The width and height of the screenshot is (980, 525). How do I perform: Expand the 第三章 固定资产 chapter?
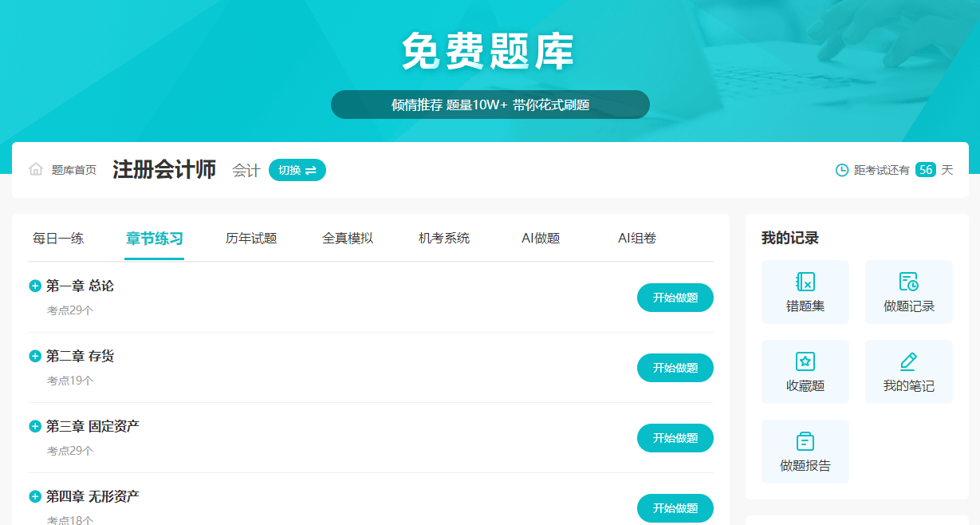35,426
